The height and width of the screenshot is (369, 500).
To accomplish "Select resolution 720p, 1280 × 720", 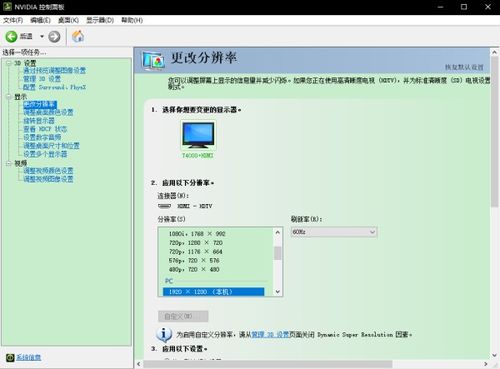I will tap(196, 243).
